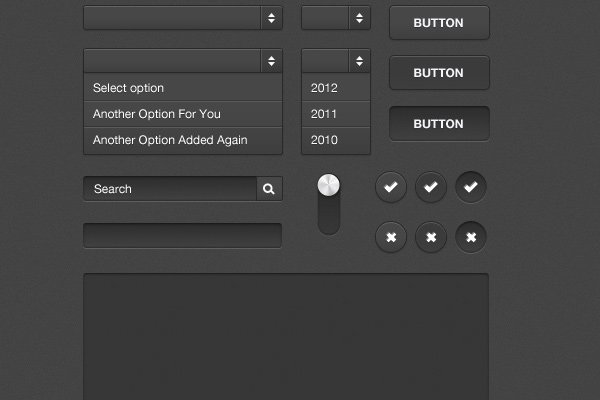
Task: Click the magnifying glass search icon
Action: pos(269,189)
